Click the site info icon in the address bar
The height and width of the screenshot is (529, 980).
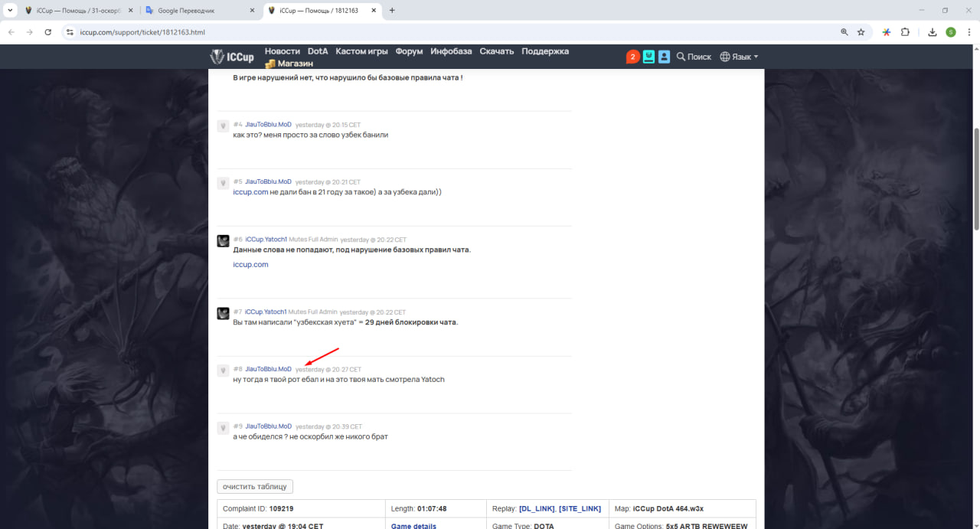(69, 32)
